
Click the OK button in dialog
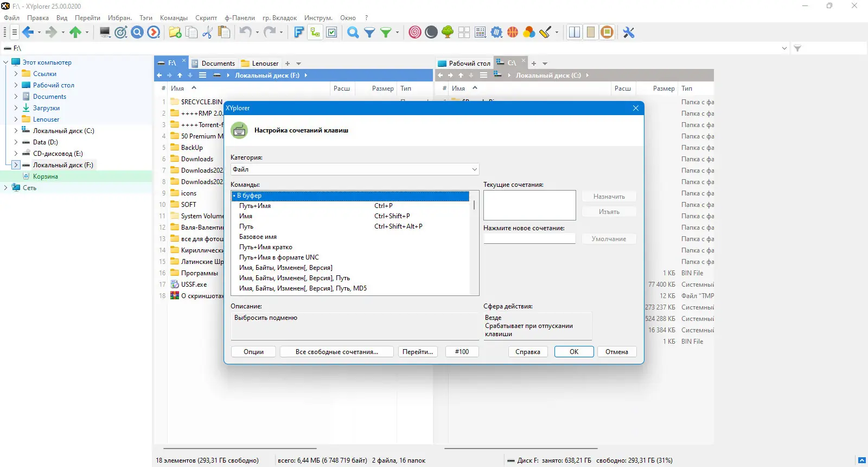[x=574, y=352]
